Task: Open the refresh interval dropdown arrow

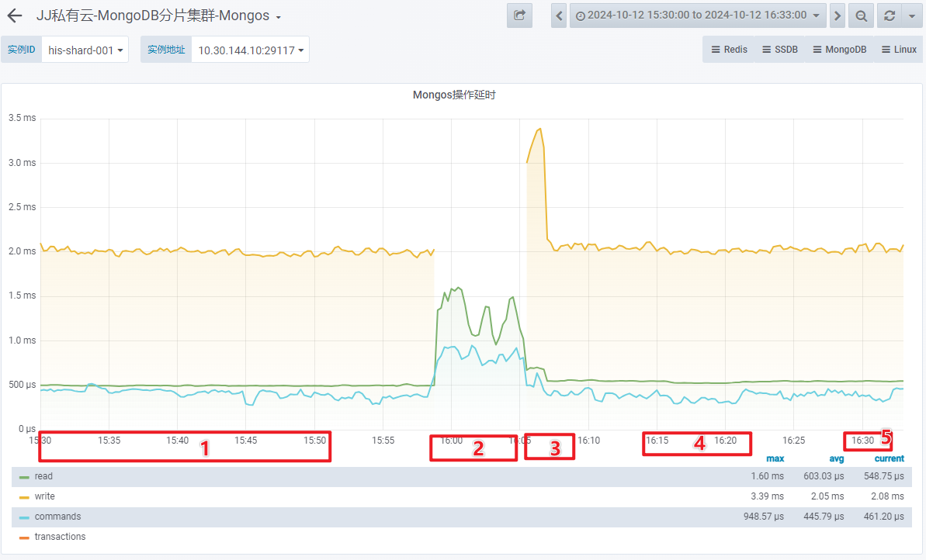Action: pyautogui.click(x=911, y=16)
